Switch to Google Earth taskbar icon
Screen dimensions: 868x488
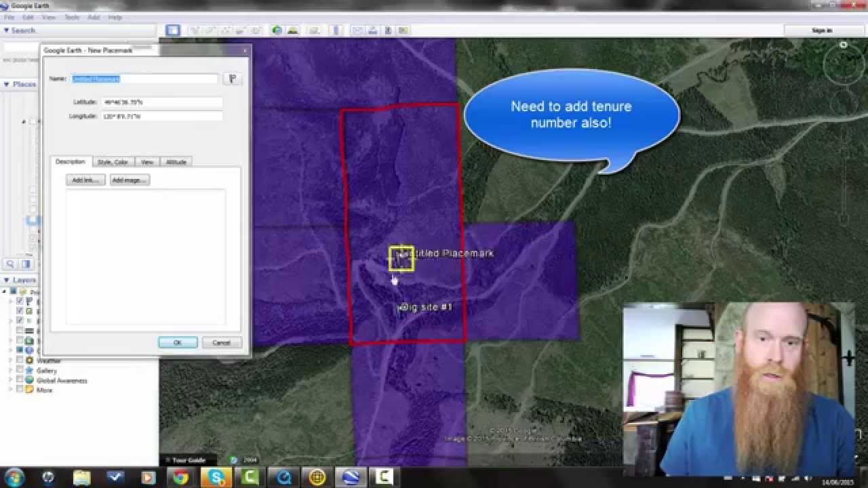[x=351, y=477]
